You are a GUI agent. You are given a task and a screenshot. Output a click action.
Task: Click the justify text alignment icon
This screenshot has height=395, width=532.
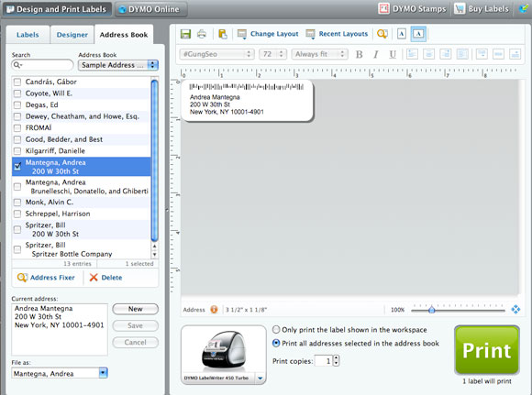462,54
